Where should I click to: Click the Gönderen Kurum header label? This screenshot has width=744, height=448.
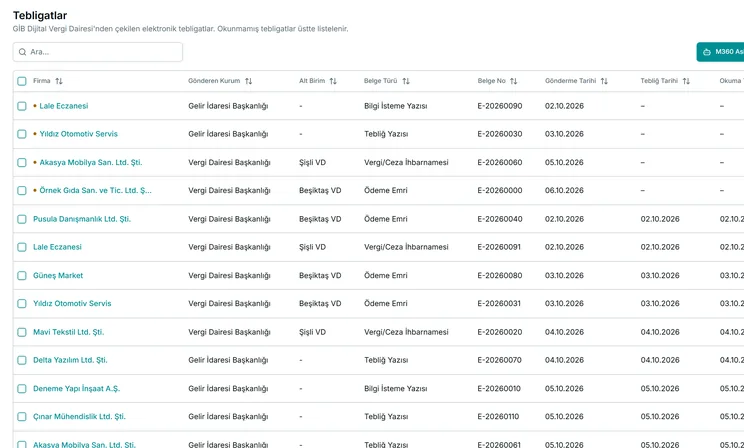(214, 81)
